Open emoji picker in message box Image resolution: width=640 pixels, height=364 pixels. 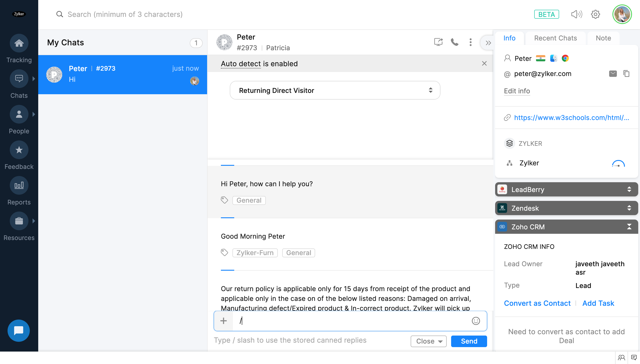coord(476,321)
